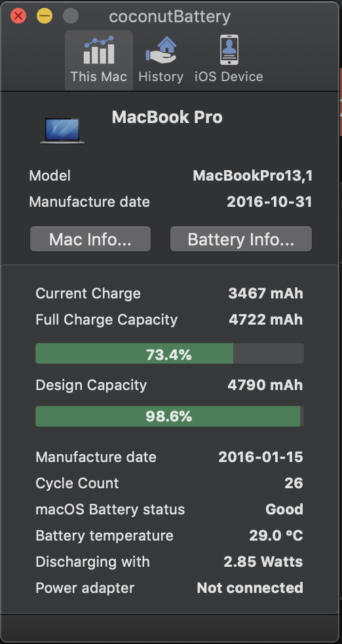Click the Power adapter Not connected status
Screen dimensions: 342x644
coord(250,588)
